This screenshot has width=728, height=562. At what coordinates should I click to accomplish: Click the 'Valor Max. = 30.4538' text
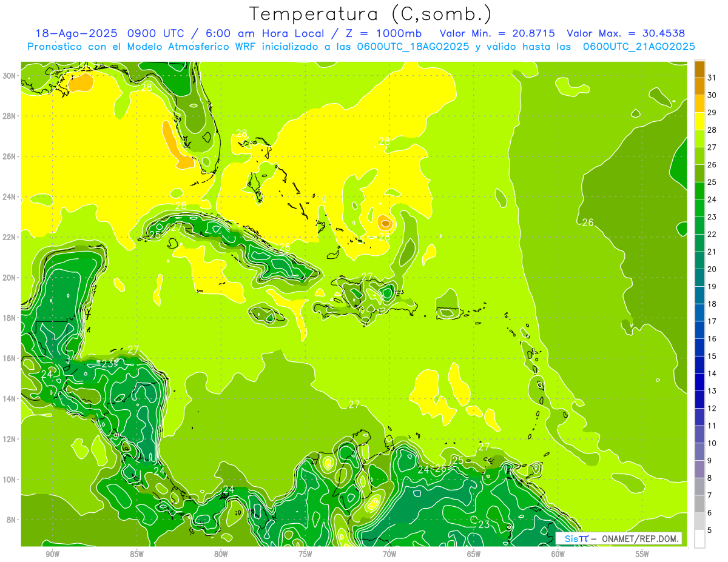pyautogui.click(x=626, y=34)
